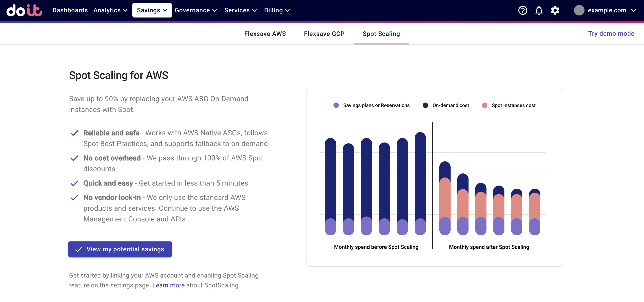Click Try demo mode
644x302 pixels.
[611, 33]
